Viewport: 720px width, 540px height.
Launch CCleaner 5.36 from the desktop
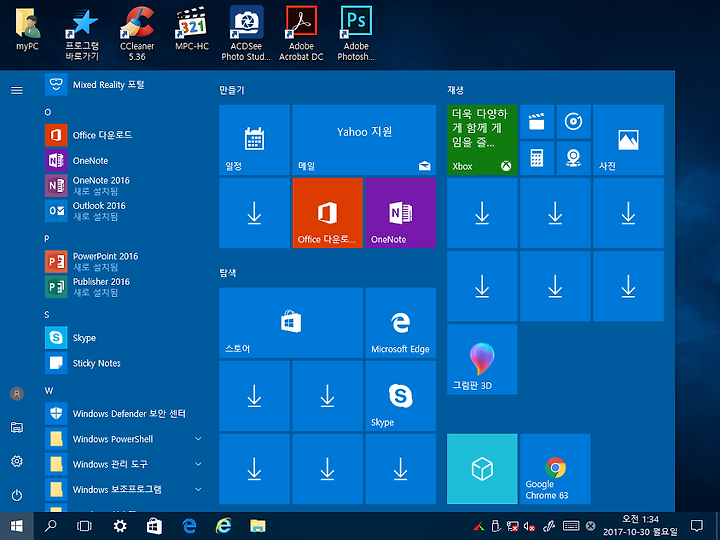pos(137,35)
